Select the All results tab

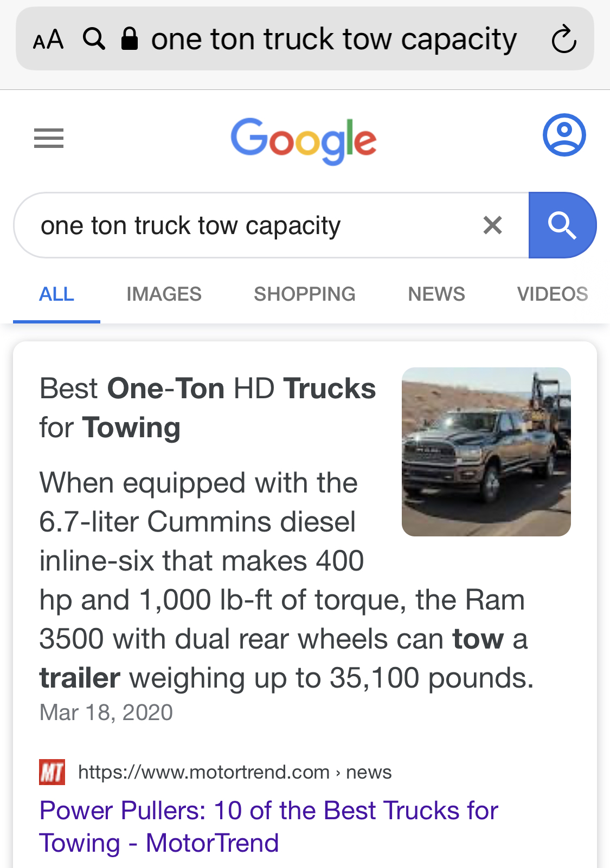coord(56,294)
